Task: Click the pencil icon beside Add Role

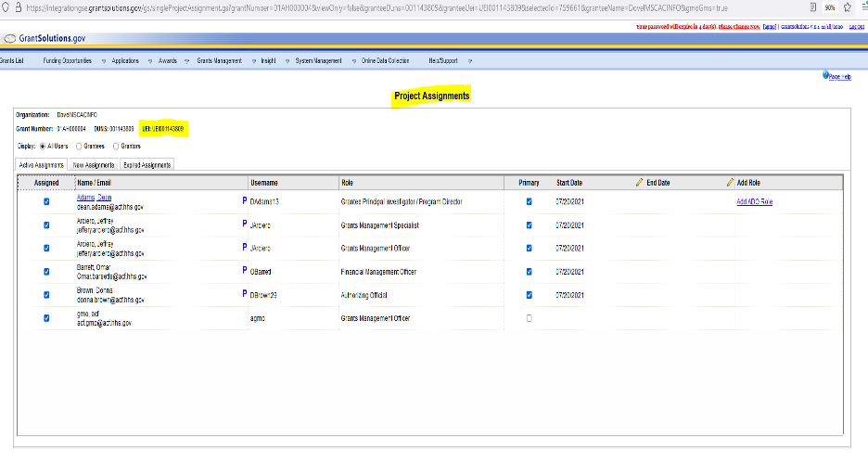Action: (x=728, y=183)
